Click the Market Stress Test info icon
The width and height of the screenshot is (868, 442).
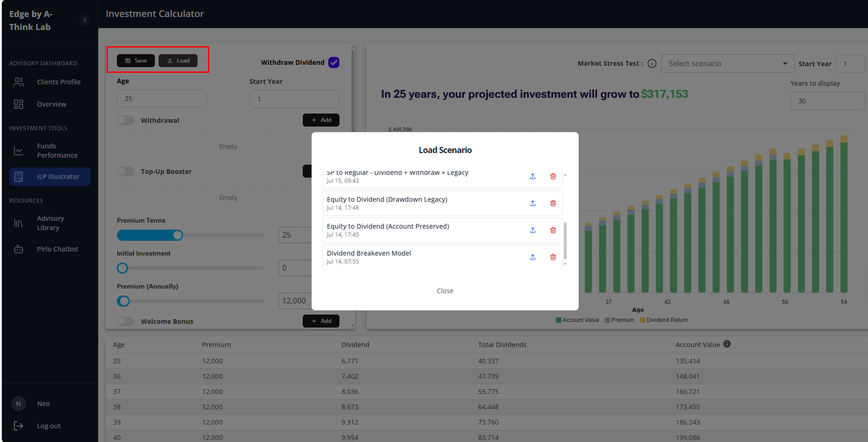pyautogui.click(x=652, y=64)
